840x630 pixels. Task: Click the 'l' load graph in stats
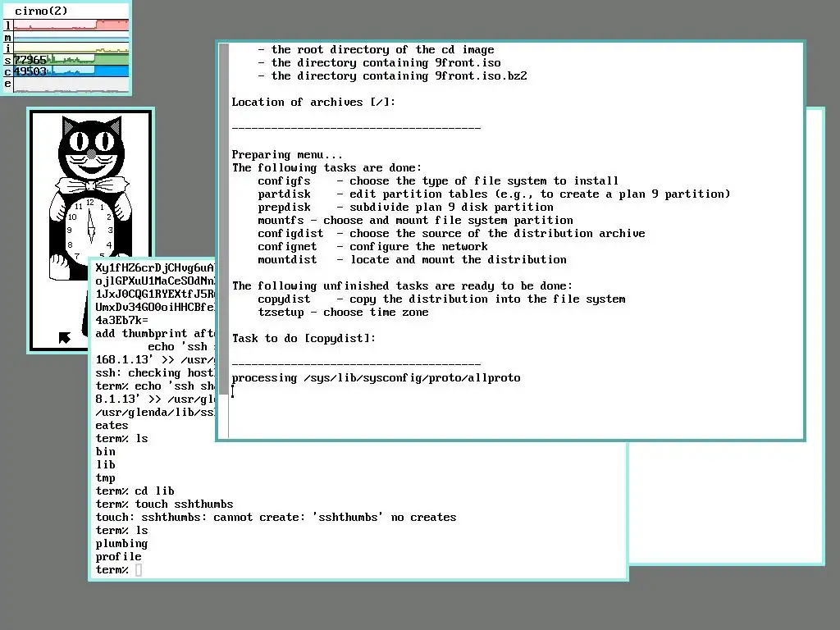(x=71, y=25)
